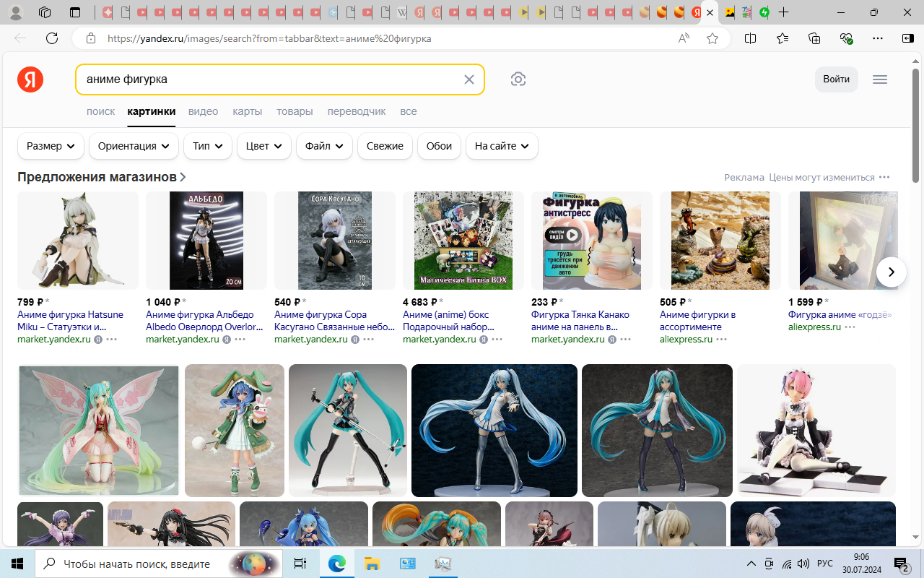Open the Аниме фигурка Hatsune Miku offer link
Viewport: 924px width, 578px height.
[x=70, y=321]
